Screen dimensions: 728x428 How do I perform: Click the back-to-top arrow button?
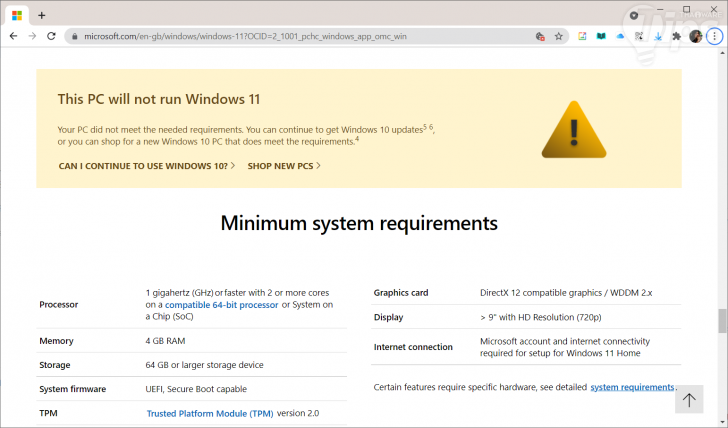click(x=689, y=399)
